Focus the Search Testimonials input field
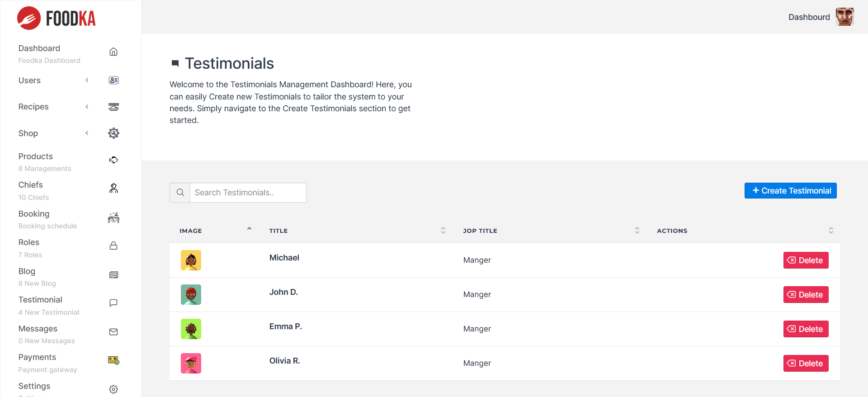The height and width of the screenshot is (397, 868). (x=248, y=193)
